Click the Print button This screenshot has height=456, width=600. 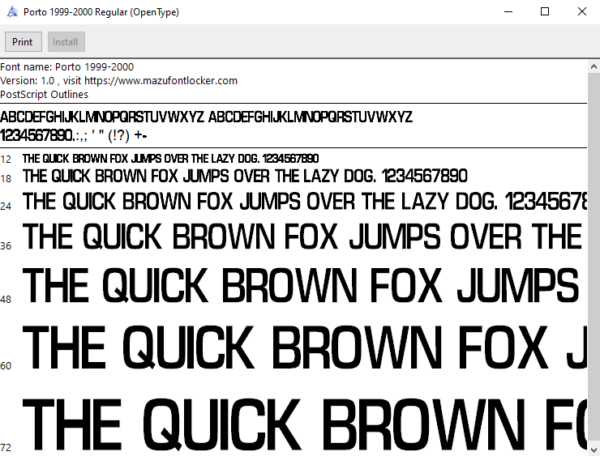23,42
